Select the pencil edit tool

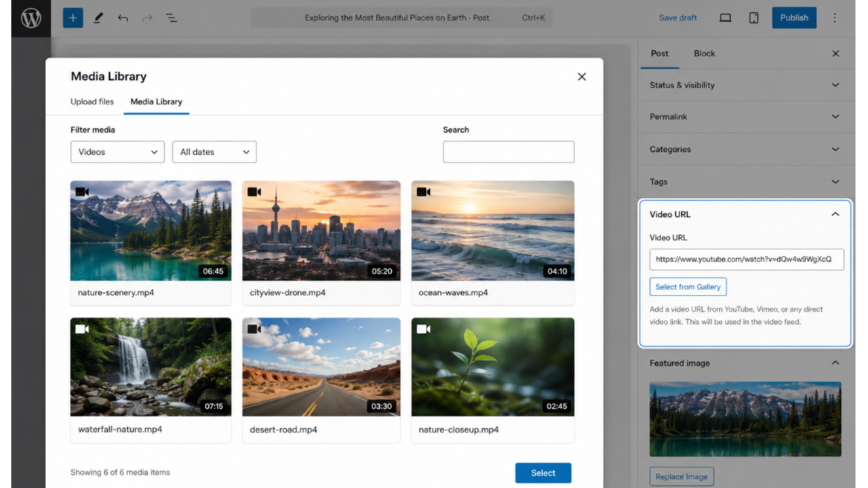coord(98,18)
